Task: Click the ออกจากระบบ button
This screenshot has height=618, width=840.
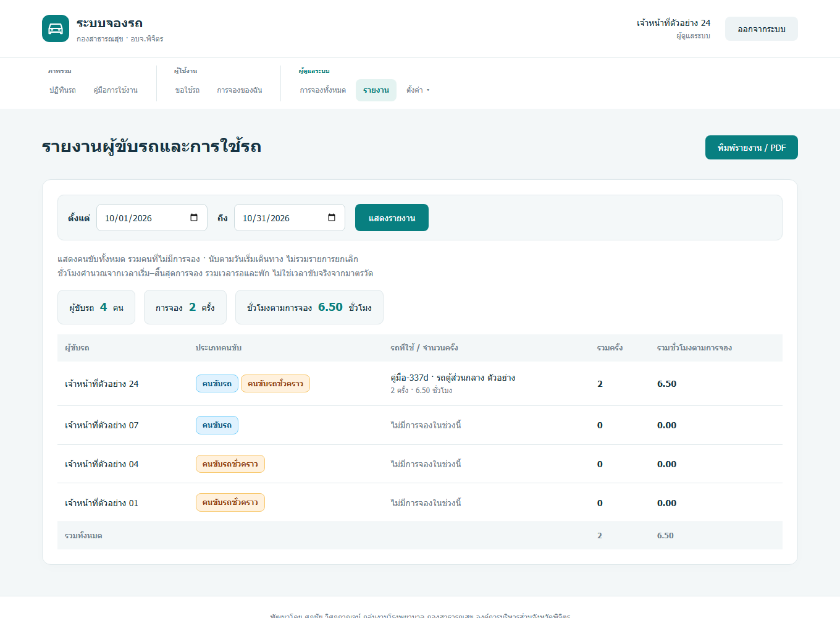Action: click(762, 29)
